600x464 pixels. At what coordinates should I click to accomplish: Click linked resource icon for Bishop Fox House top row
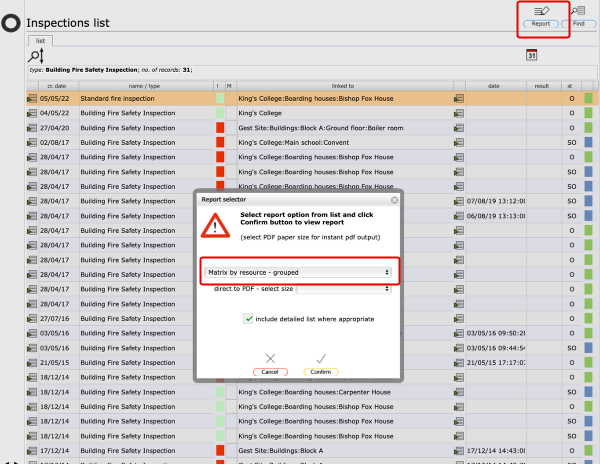click(460, 99)
